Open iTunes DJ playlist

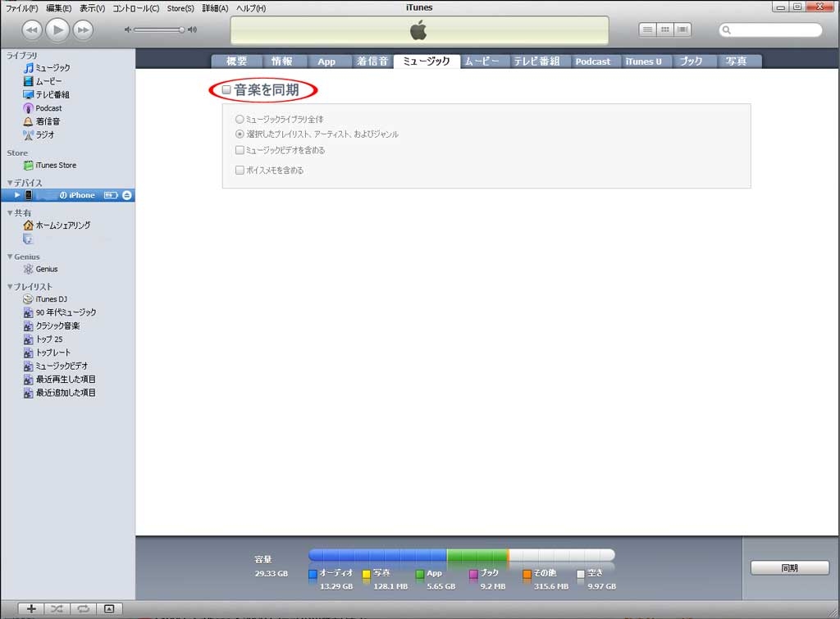coord(45,298)
